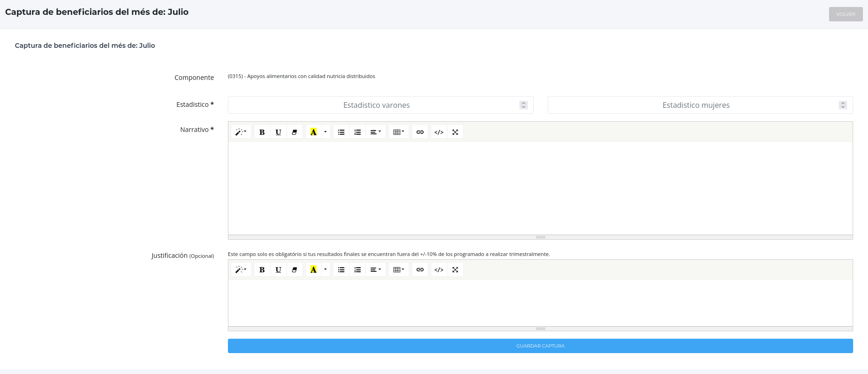Insert unordered list in Justificación editor
The image size is (868, 374).
coord(341,269)
